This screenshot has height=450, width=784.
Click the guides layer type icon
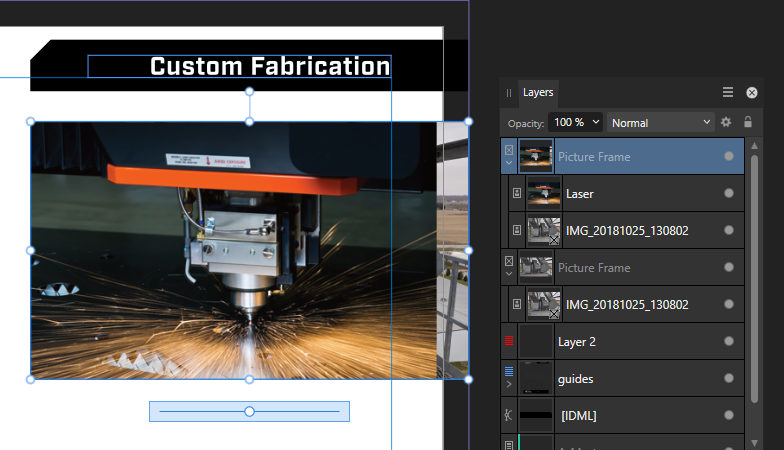click(x=509, y=371)
